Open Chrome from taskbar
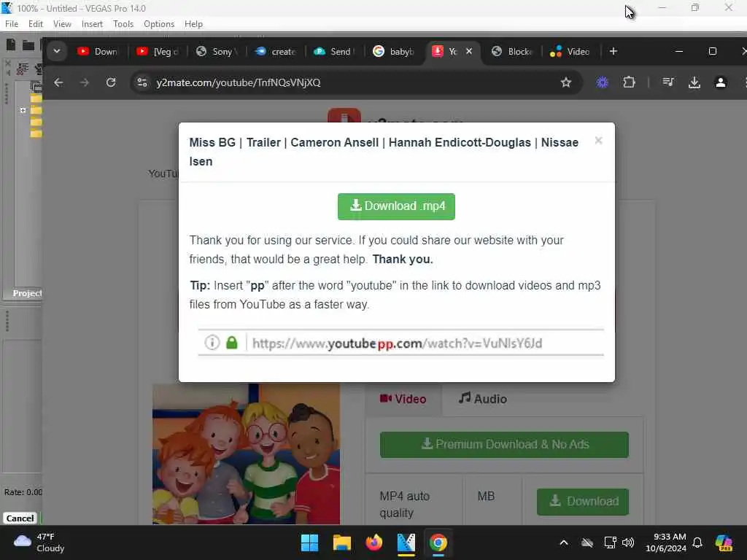 coord(438,542)
